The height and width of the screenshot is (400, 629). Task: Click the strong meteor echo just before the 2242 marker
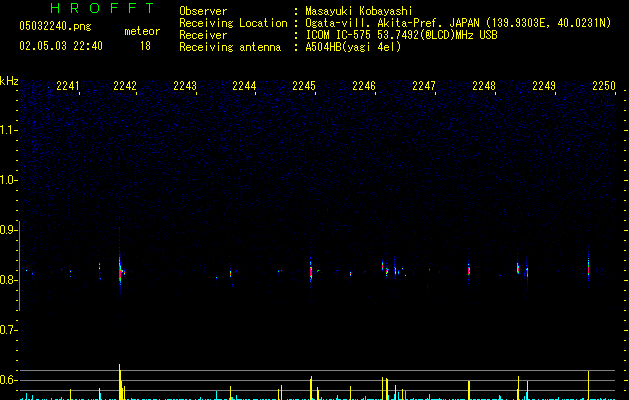[120, 271]
